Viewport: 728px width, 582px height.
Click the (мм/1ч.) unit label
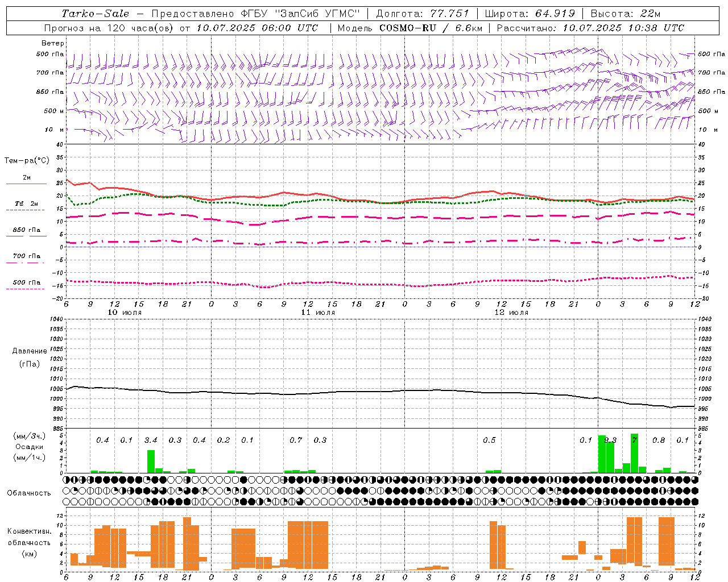tap(29, 458)
